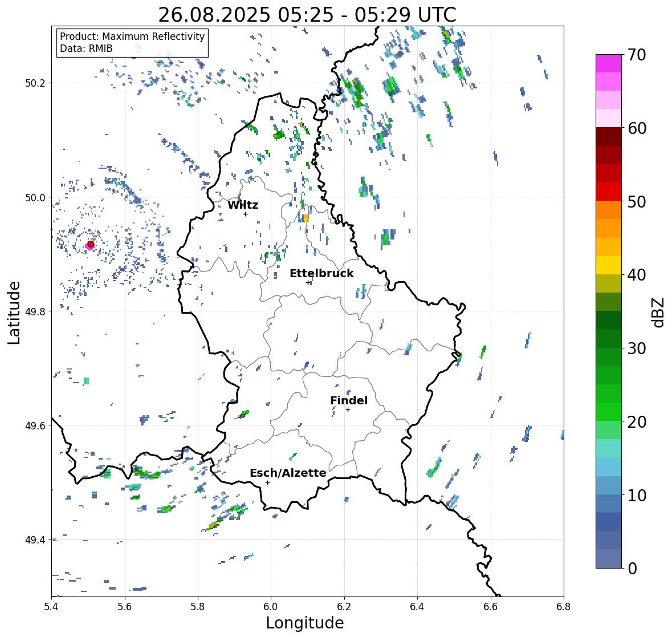Screen dimensions: 672x637
Task: Click the 5.6 longitude tick label
Action: click(125, 607)
